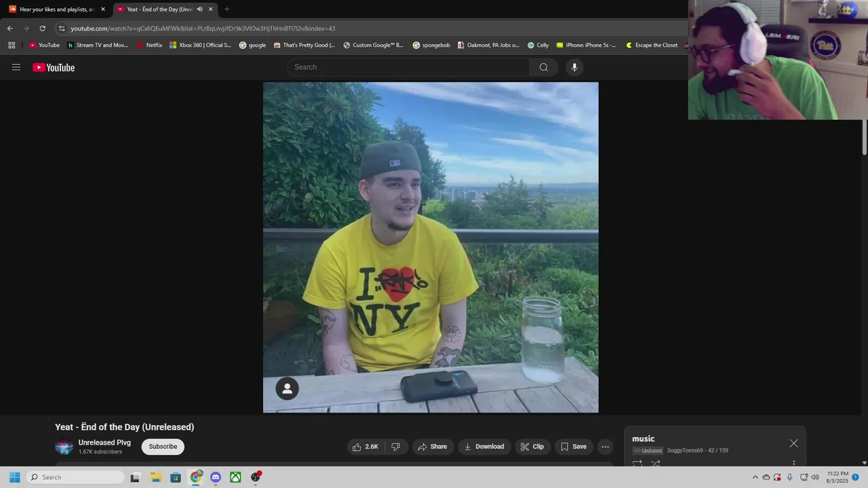The image size is (868, 488).
Task: Open the Windows Start menu
Action: point(15,477)
